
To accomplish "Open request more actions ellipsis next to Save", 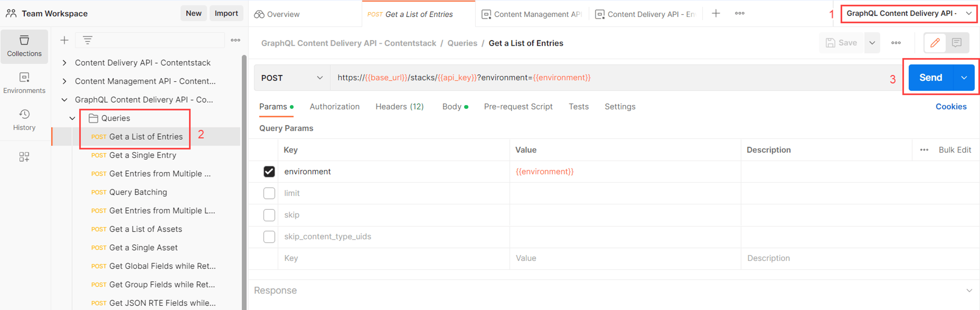I will [896, 43].
